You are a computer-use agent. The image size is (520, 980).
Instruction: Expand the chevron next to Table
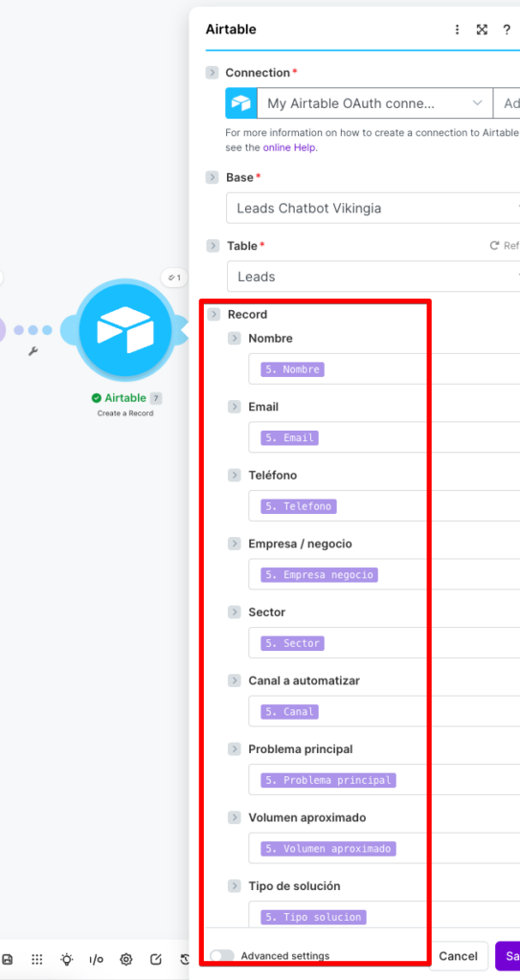(214, 246)
